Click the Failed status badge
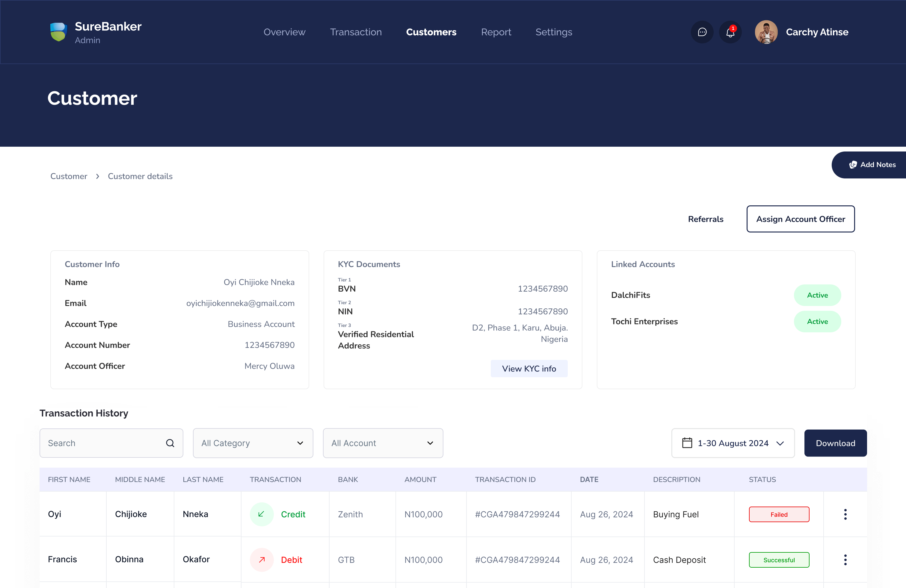This screenshot has height=588, width=906. [x=779, y=514]
